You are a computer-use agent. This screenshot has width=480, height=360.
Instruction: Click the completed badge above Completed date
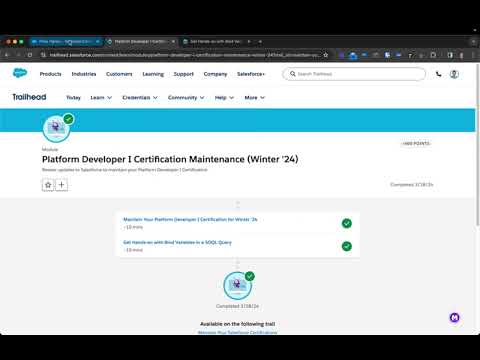click(237, 285)
